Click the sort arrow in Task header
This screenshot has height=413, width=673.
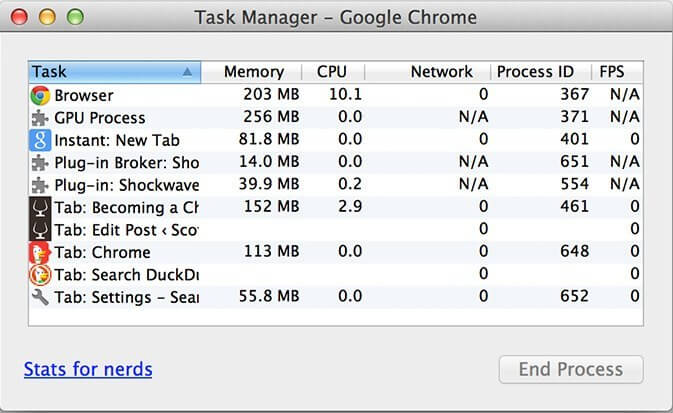[x=188, y=72]
